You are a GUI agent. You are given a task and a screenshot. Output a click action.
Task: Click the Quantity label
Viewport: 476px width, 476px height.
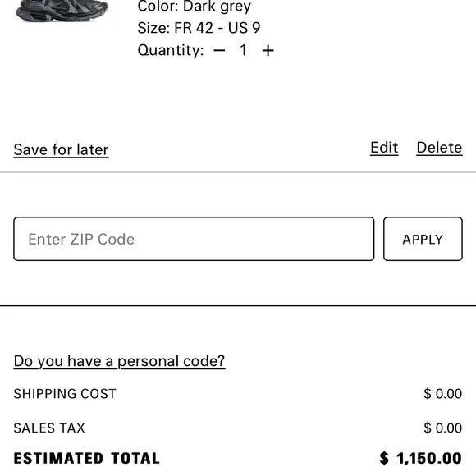171,50
